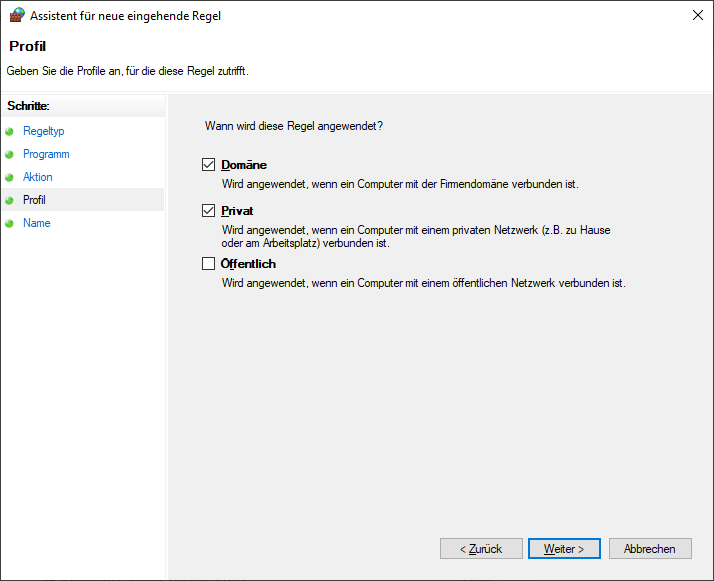Image resolution: width=714 pixels, height=581 pixels.
Task: Click the Öffentlich label text
Action: click(x=248, y=264)
